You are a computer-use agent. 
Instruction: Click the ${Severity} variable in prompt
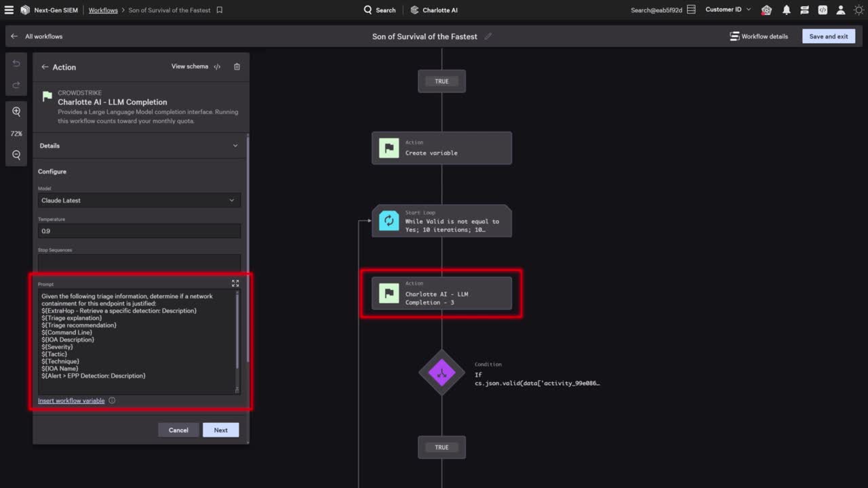click(57, 347)
